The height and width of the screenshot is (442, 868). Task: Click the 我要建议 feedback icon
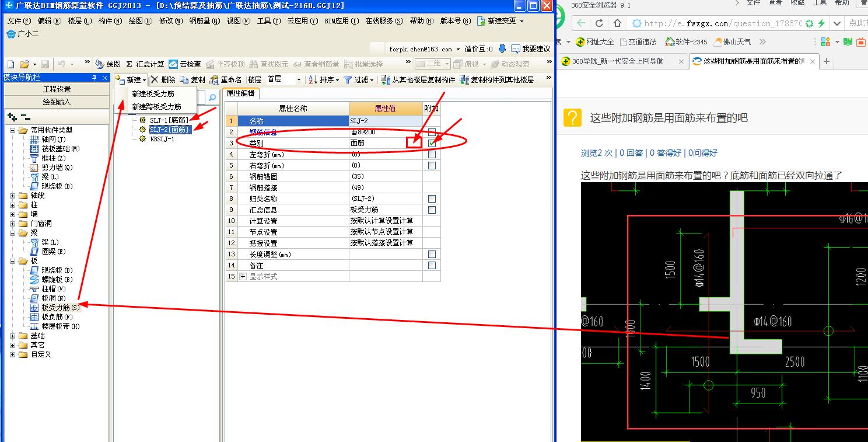[x=516, y=49]
